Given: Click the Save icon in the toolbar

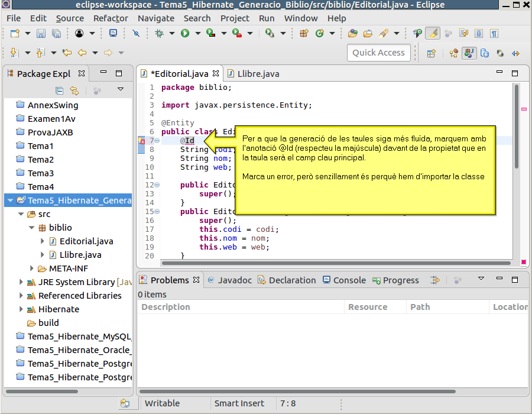Looking at the screenshot, I should tap(41, 34).
